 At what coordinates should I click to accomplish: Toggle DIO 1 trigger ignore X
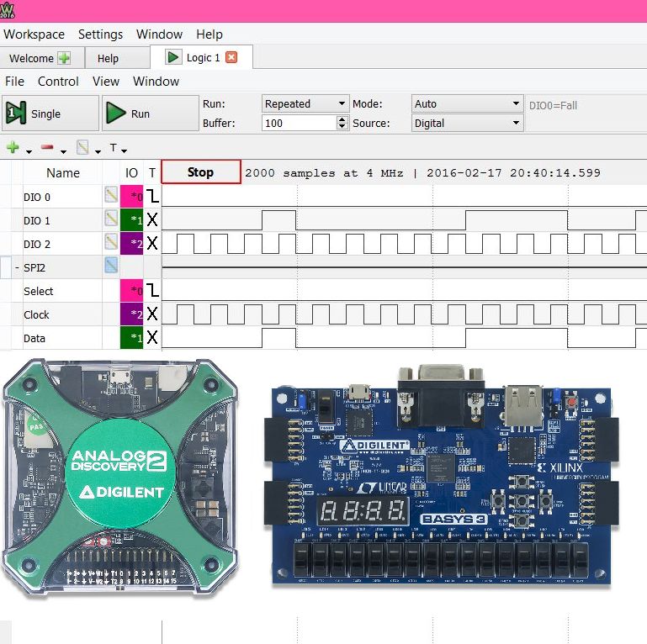pos(152,219)
